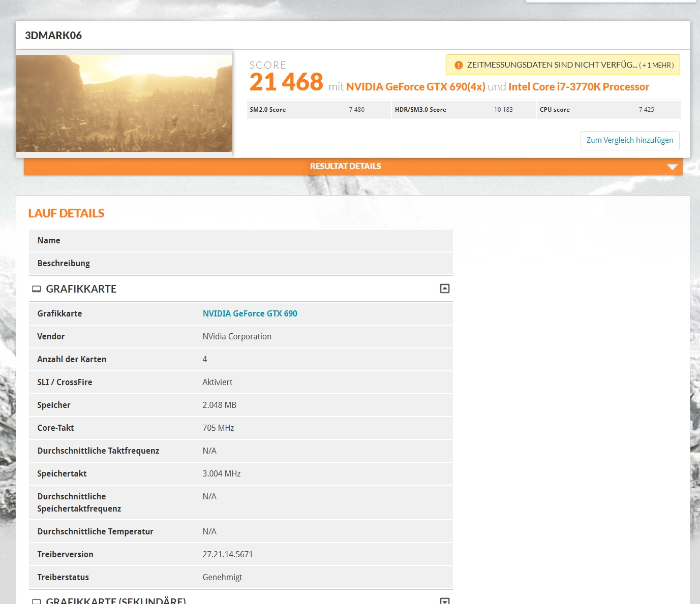
Task: Click the HDR/SM3.0 Score value 10 183
Action: (x=503, y=110)
